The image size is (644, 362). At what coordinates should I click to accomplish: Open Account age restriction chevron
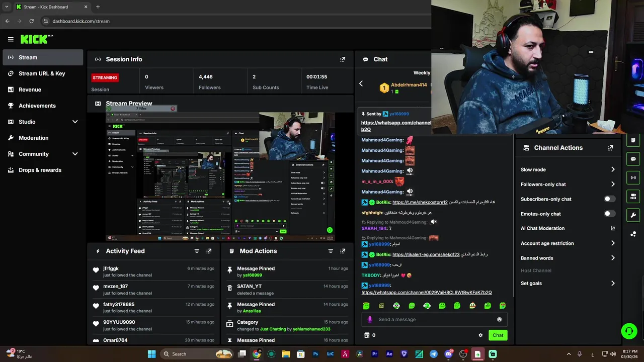613,243
